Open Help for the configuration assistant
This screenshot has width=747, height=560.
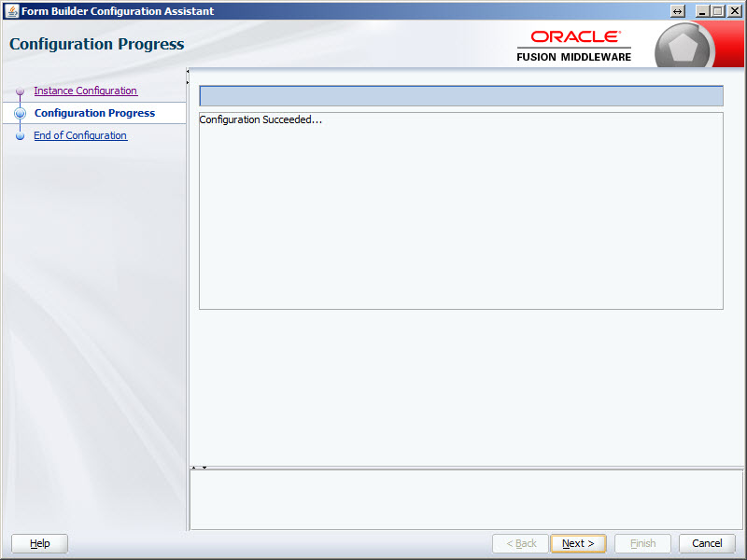39,543
